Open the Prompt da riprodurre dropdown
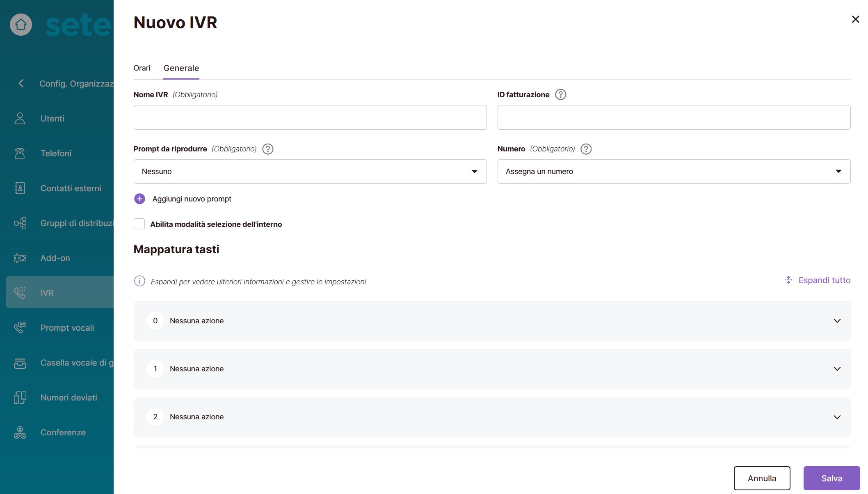Viewport: 868px width, 494px height. tap(310, 172)
